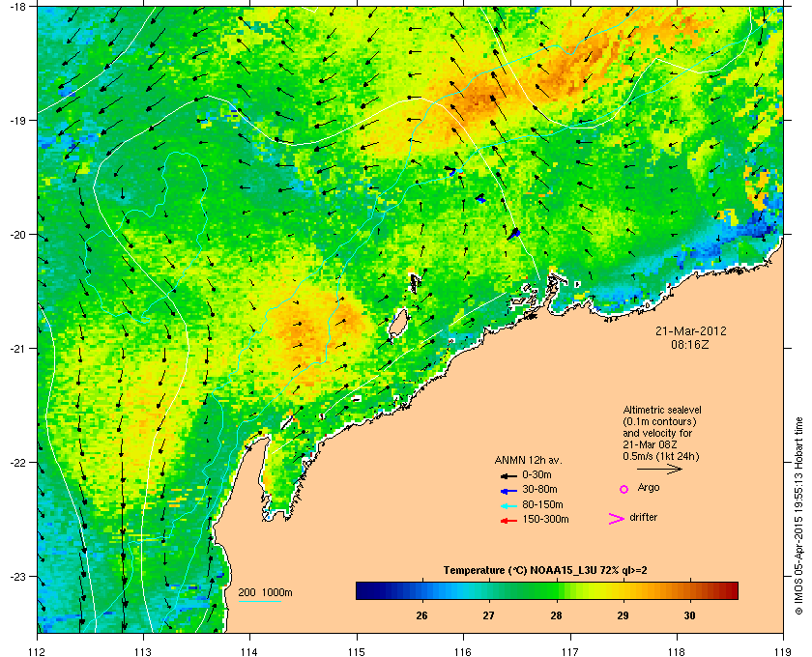
Task: Click the 'drifter' legend label
Action: pyautogui.click(x=643, y=517)
